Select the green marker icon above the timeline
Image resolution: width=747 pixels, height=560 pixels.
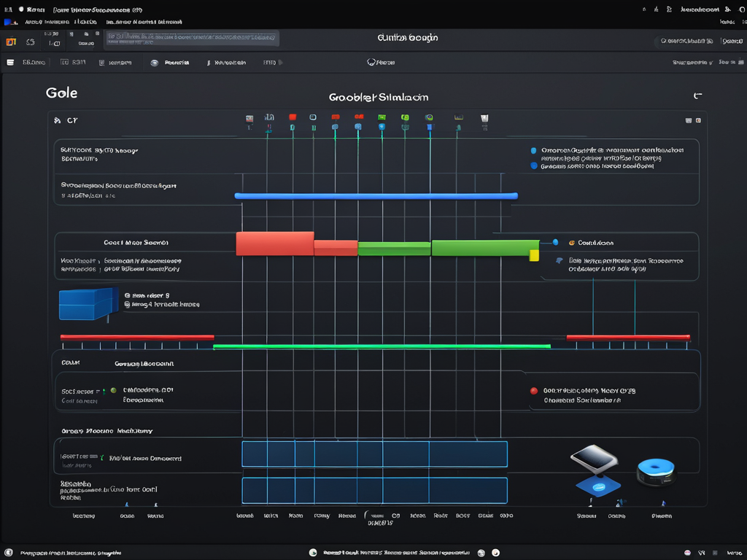point(382,117)
